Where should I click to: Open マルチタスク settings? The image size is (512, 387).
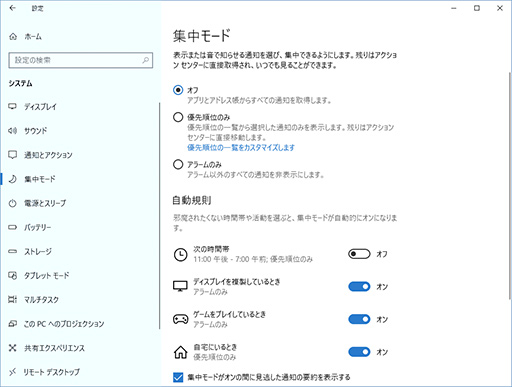[80, 300]
